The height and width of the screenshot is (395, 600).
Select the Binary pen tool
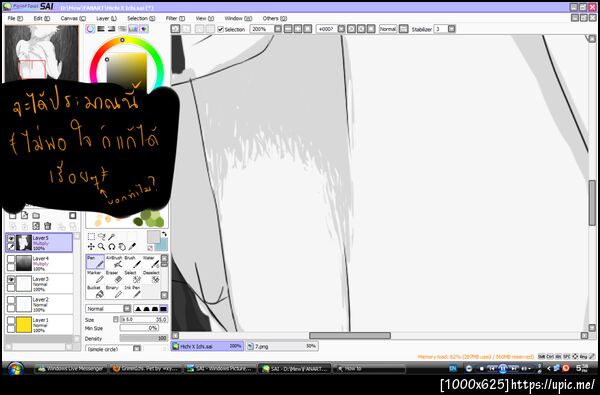click(x=114, y=292)
